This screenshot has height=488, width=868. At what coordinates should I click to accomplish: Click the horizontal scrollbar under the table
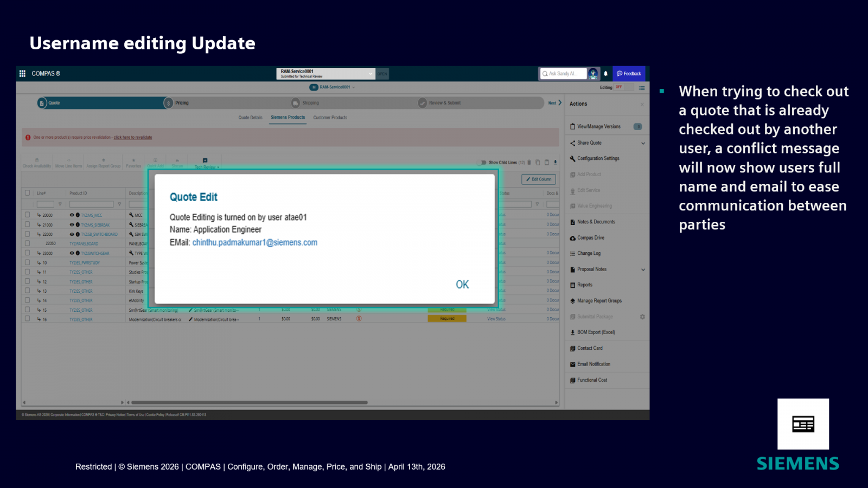coord(250,402)
